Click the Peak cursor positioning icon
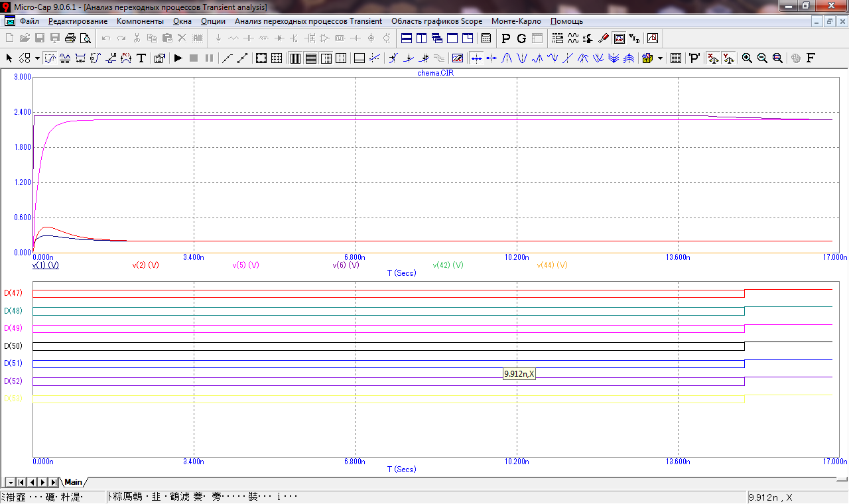 point(507,58)
